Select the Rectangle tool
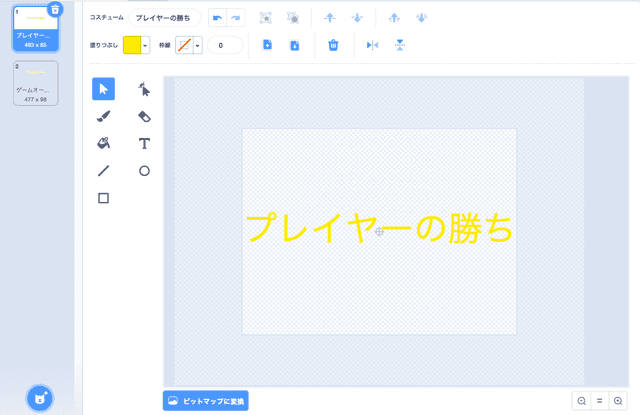Screen dimensions: 640x415 click(x=103, y=198)
